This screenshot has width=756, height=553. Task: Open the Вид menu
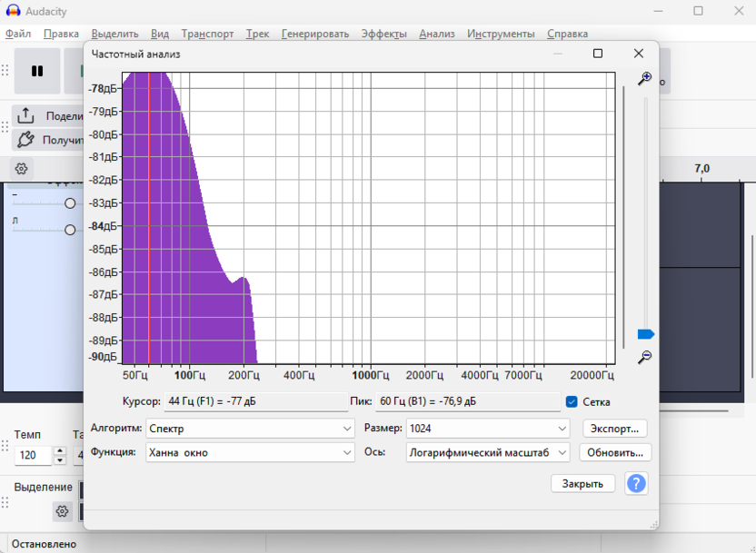[x=160, y=34]
